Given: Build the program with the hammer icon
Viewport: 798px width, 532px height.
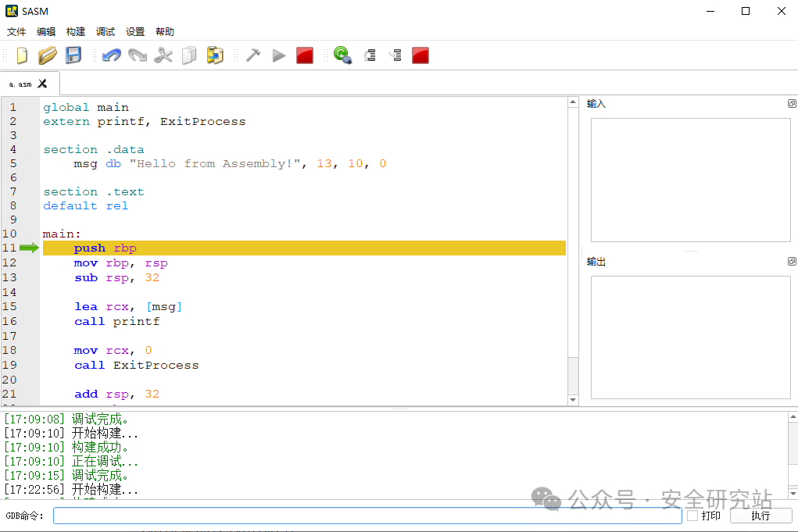Looking at the screenshot, I should (x=253, y=55).
